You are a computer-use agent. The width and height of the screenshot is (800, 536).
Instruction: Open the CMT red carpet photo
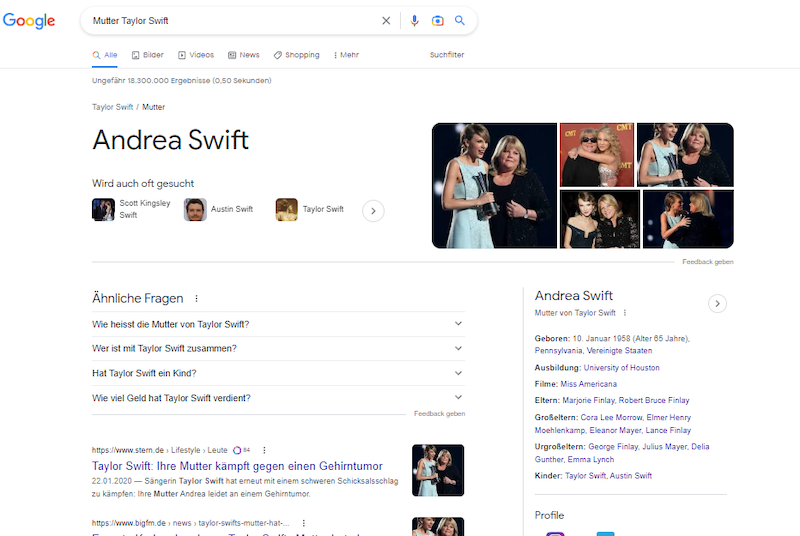[597, 155]
